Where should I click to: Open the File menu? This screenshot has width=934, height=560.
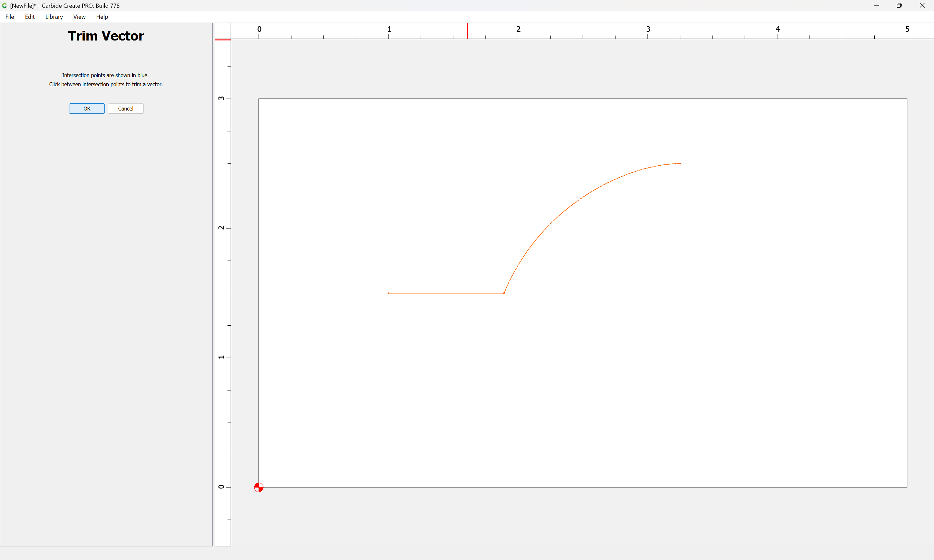pyautogui.click(x=9, y=17)
